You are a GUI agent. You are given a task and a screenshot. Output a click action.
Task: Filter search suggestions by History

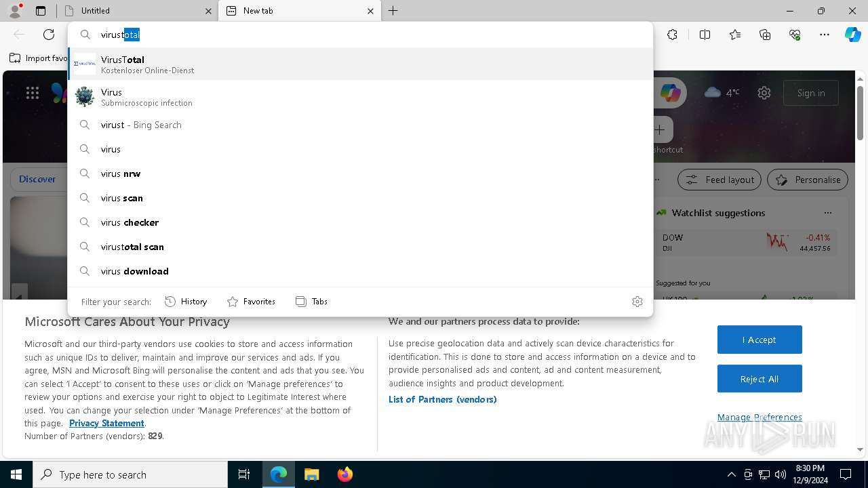186,302
